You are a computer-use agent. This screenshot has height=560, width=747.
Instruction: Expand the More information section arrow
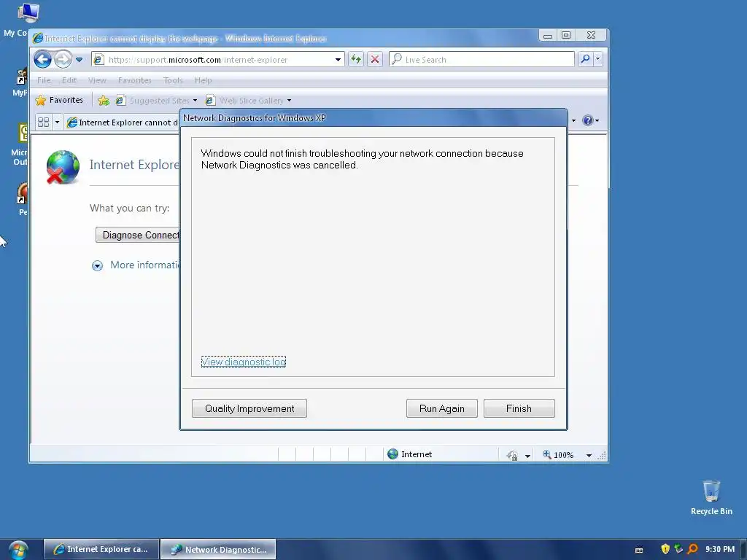click(x=97, y=265)
